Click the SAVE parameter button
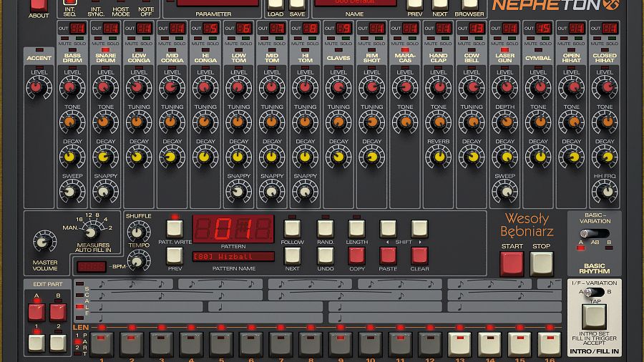 297,4
